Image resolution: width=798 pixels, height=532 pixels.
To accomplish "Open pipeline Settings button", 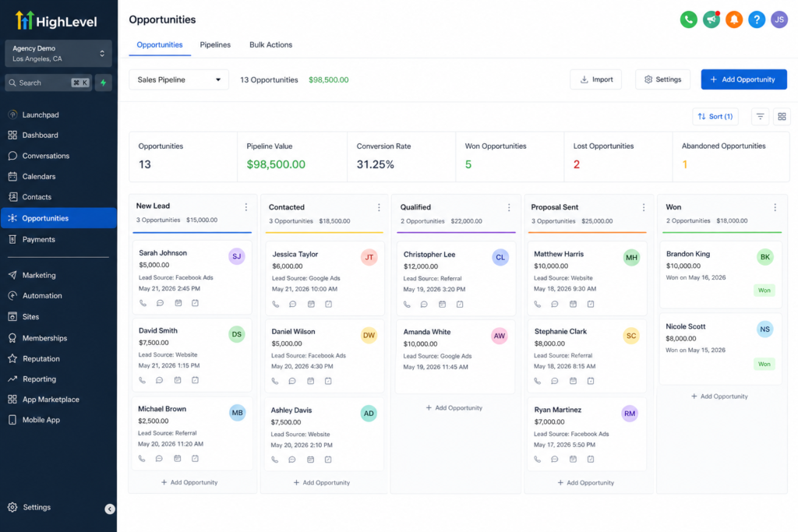I will 662,79.
